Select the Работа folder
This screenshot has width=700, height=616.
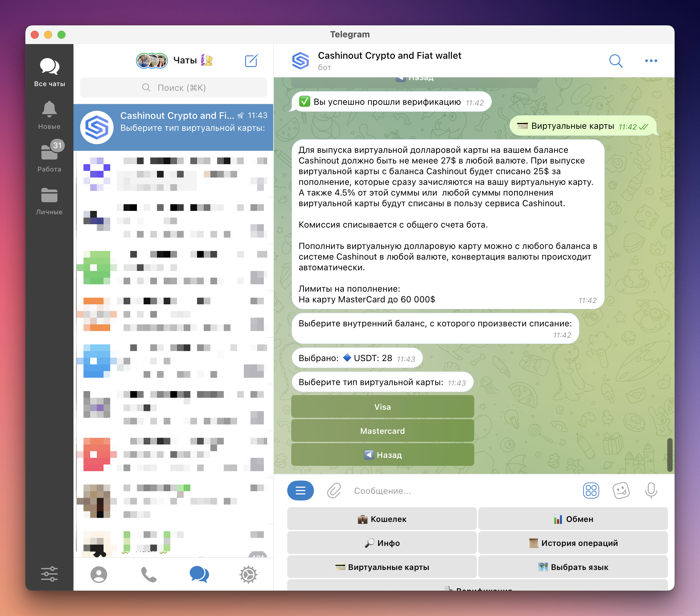point(49,157)
